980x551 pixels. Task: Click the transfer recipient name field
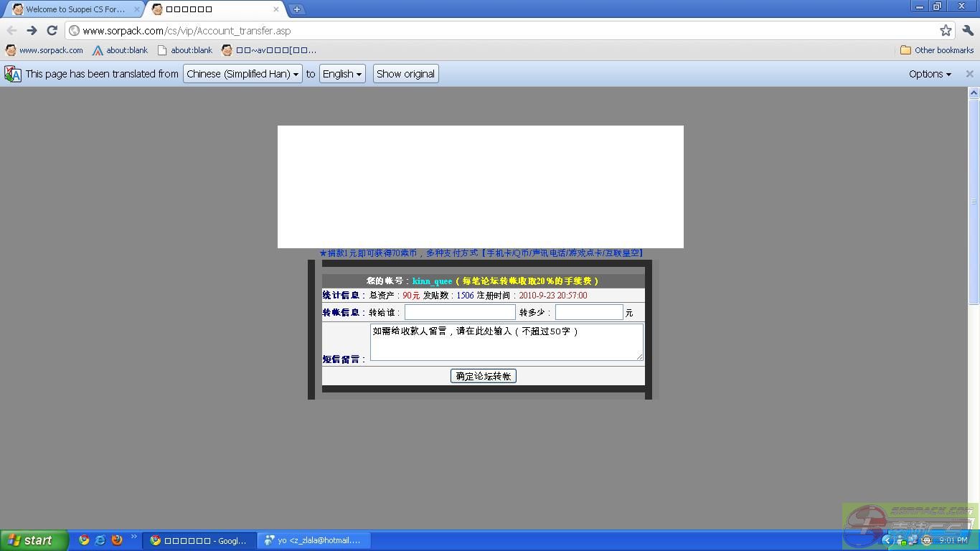(x=460, y=312)
